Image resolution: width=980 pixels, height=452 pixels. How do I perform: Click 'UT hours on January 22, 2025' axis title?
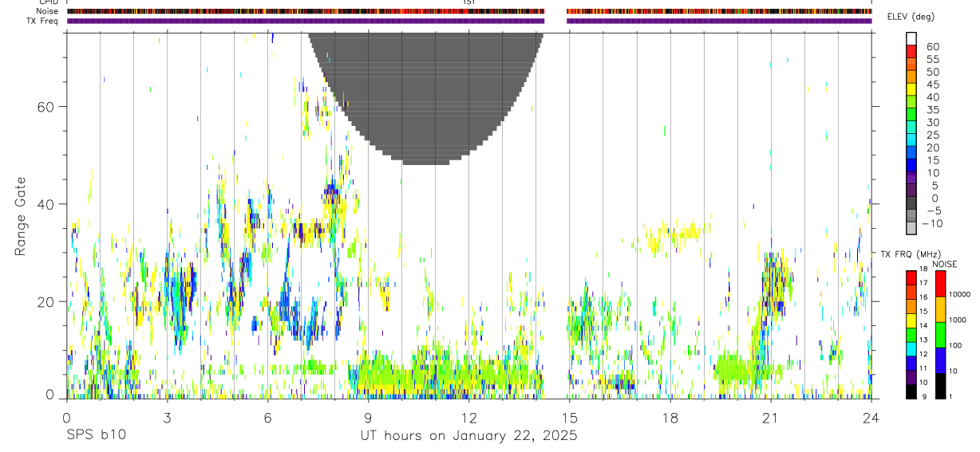[468, 436]
